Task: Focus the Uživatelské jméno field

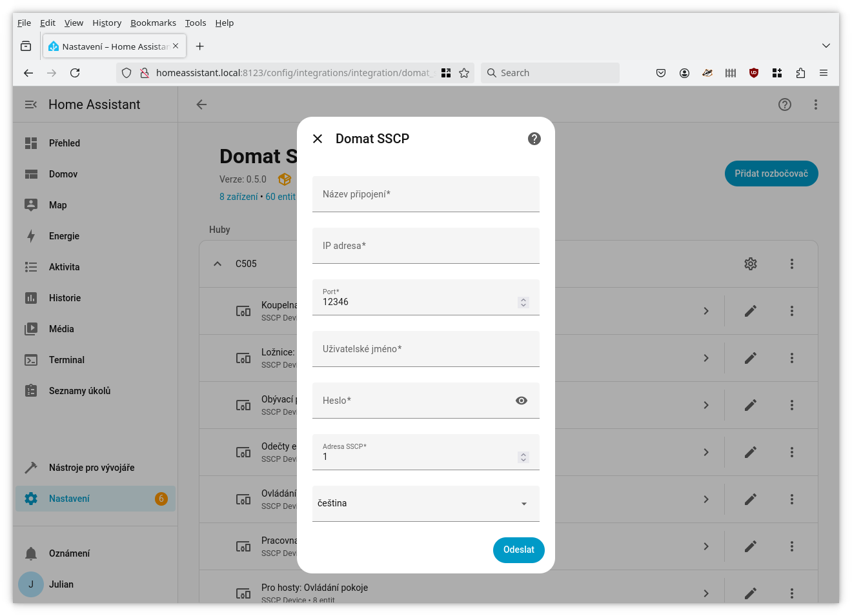Action: pos(426,349)
